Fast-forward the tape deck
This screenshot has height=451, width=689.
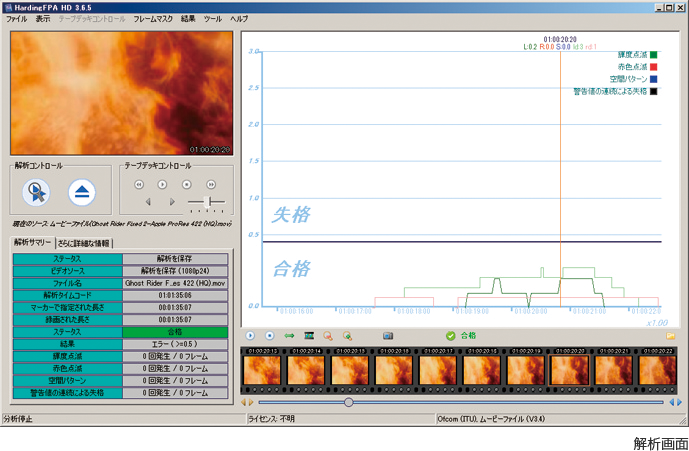(x=211, y=185)
